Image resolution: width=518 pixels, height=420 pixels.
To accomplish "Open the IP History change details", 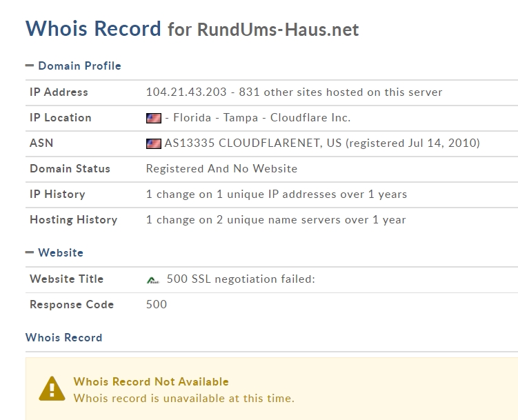I will tap(277, 194).
